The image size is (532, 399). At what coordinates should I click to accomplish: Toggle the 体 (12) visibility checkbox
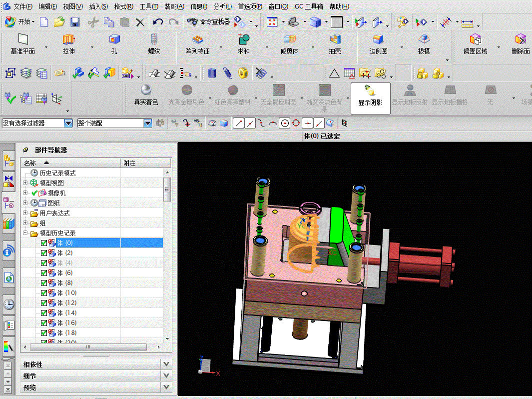point(44,303)
